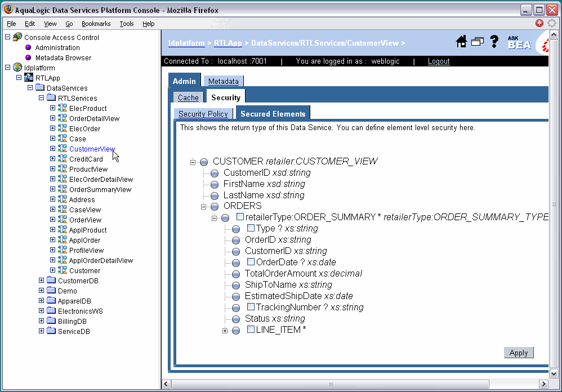Collapse the RTLServices folder
Image resolution: width=562 pixels, height=392 pixels.
click(x=42, y=97)
